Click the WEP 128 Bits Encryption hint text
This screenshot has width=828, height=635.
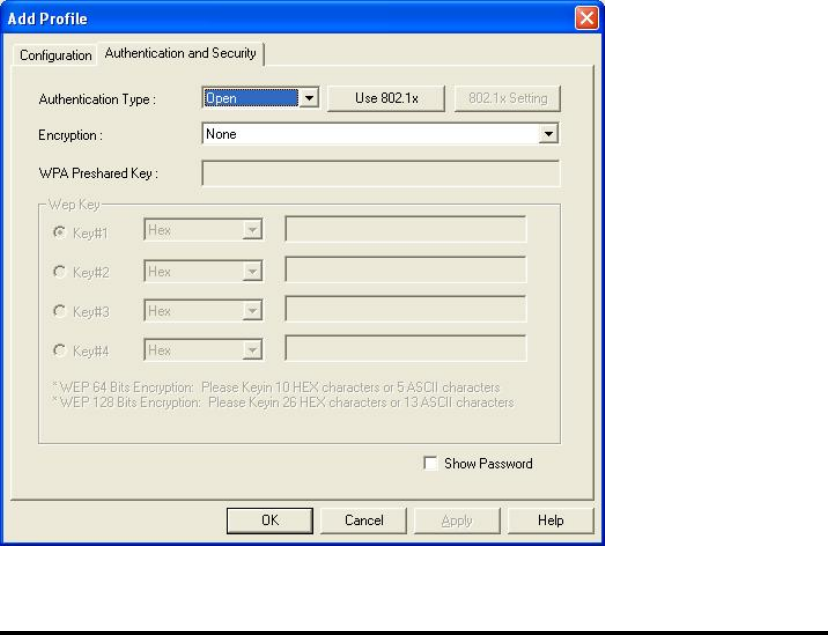coord(283,403)
